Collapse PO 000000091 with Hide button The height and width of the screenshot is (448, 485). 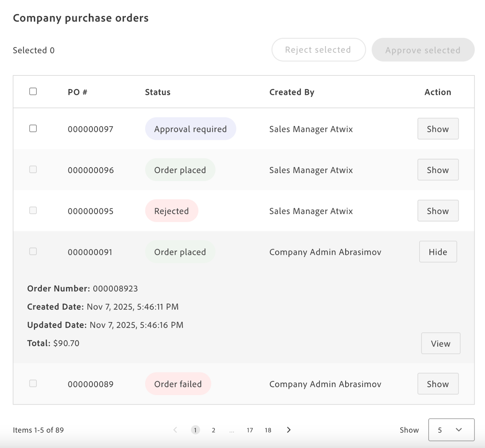coord(438,252)
